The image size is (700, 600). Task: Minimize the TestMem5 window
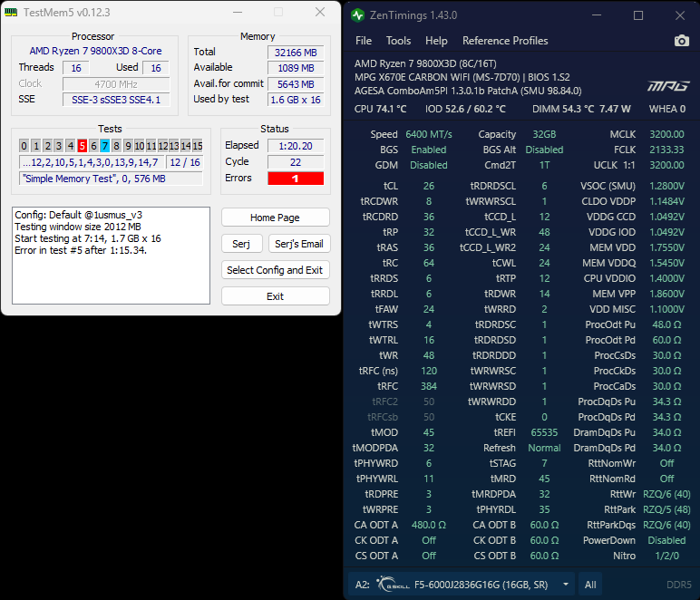[238, 13]
